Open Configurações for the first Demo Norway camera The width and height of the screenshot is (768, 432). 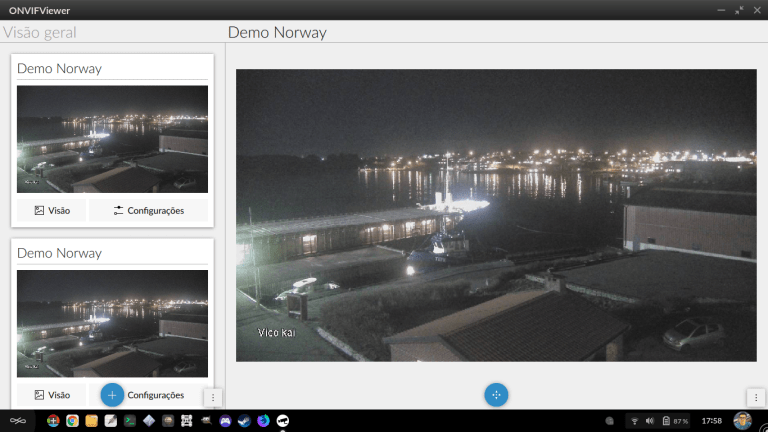pyautogui.click(x=148, y=210)
